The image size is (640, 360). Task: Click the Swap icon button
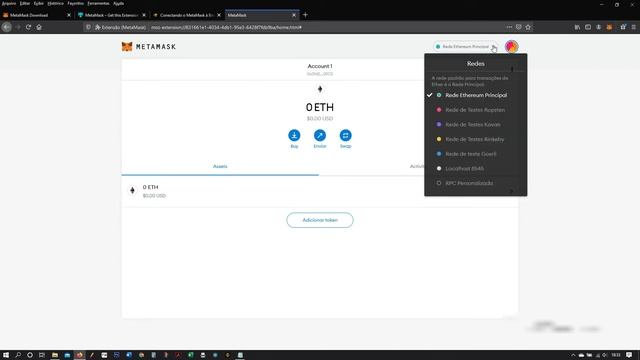click(345, 135)
